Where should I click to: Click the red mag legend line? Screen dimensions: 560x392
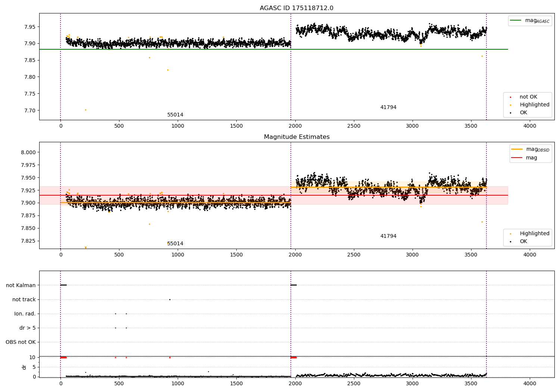[x=517, y=158]
